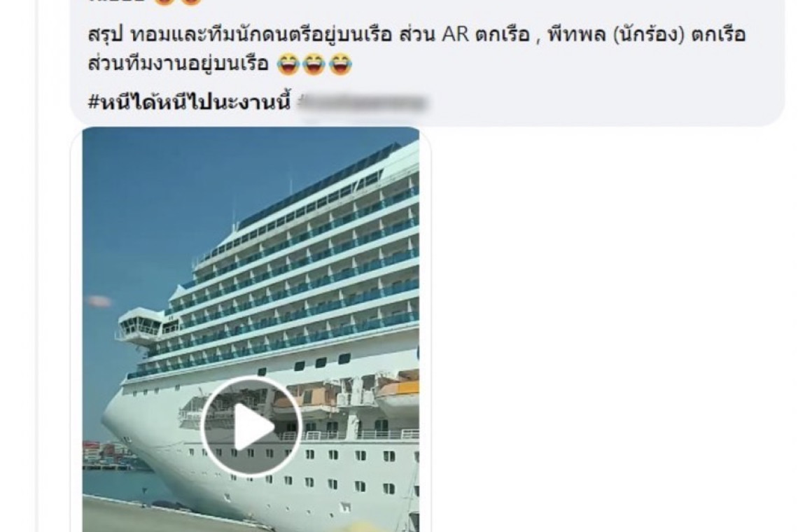The width and height of the screenshot is (798, 532).
Task: Click the blurred hashtag after #หนีได้หนีไปนะงานนี้
Action: pos(363,104)
